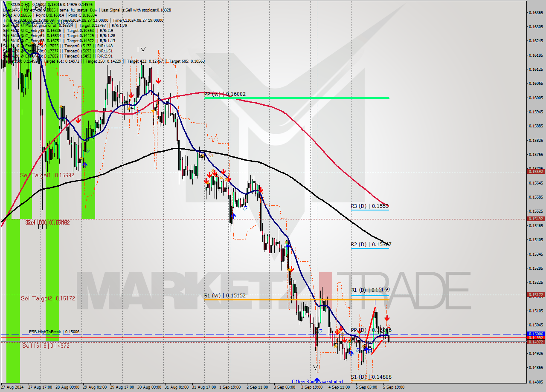Screen dimensions: 546x392
Task: Click the '3 Sep 03:00' time label
Action: click(285, 387)
